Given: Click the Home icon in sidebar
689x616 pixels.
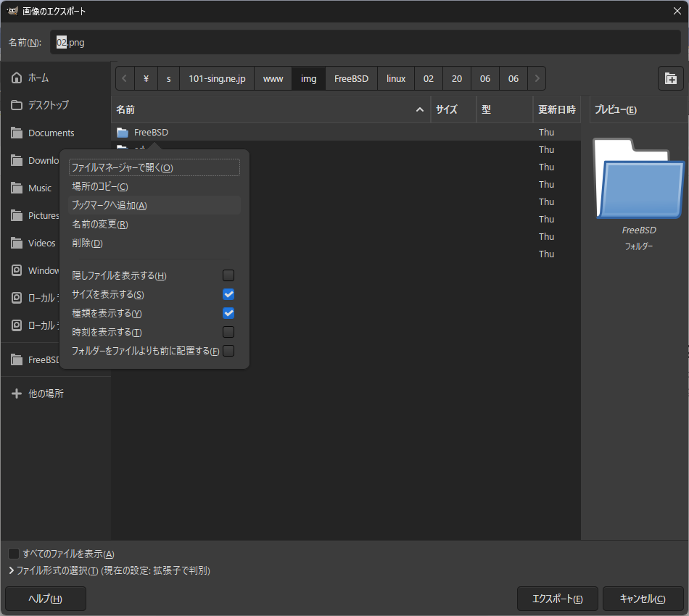Looking at the screenshot, I should tap(17, 78).
